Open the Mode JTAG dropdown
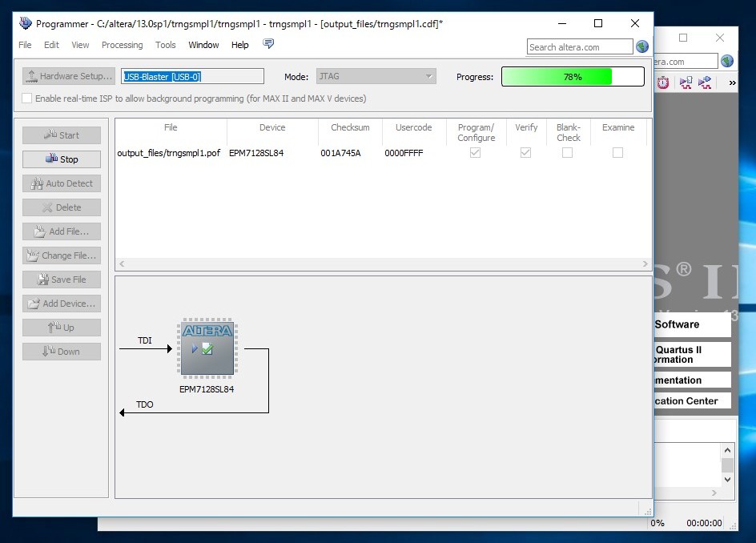756x543 pixels. click(376, 76)
